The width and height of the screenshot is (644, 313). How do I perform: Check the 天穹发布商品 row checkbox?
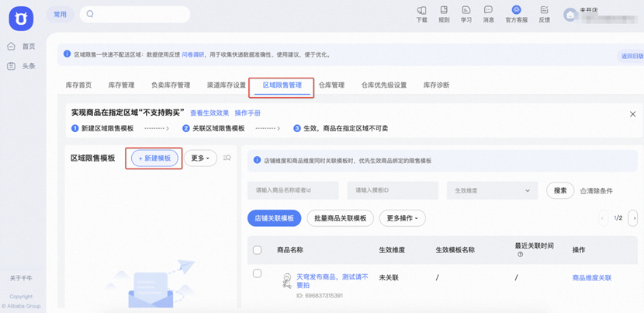click(x=257, y=273)
